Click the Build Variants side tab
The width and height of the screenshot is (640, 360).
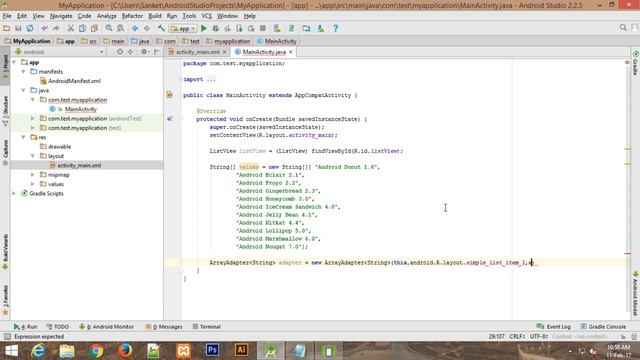tap(5, 251)
